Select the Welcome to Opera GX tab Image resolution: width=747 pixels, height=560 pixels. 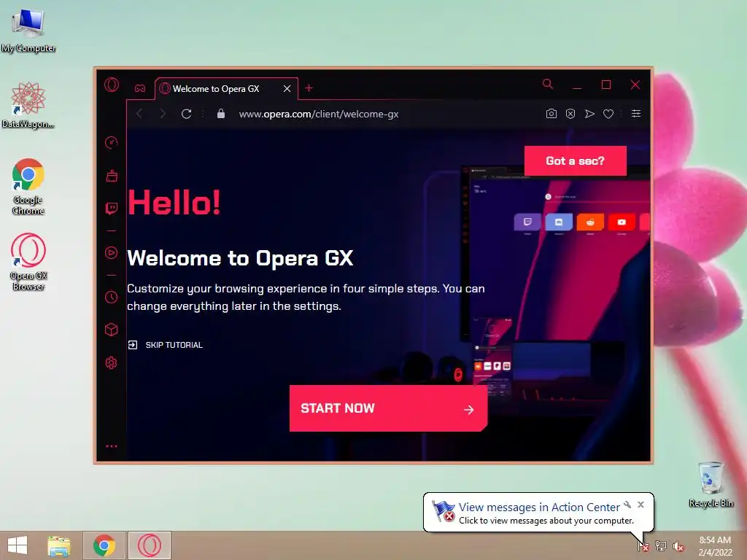226,88
